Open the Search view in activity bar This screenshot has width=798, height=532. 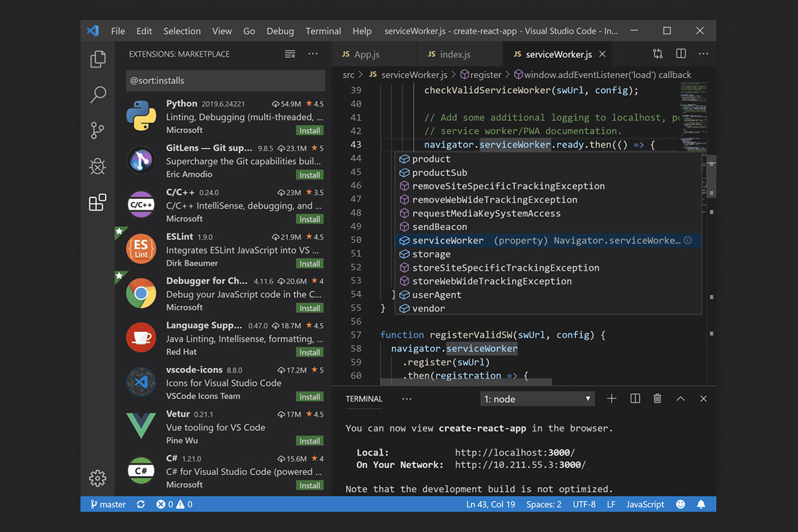click(x=98, y=95)
